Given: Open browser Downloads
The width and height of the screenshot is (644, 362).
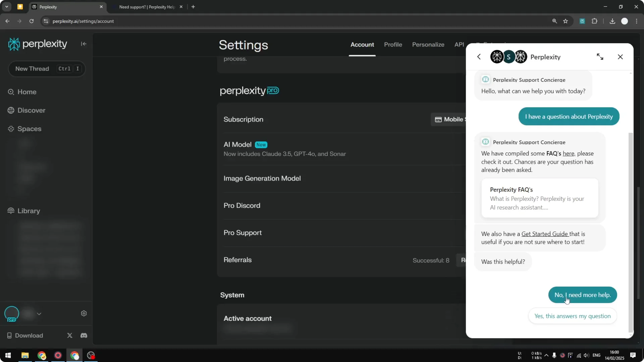Looking at the screenshot, I should click(x=612, y=21).
